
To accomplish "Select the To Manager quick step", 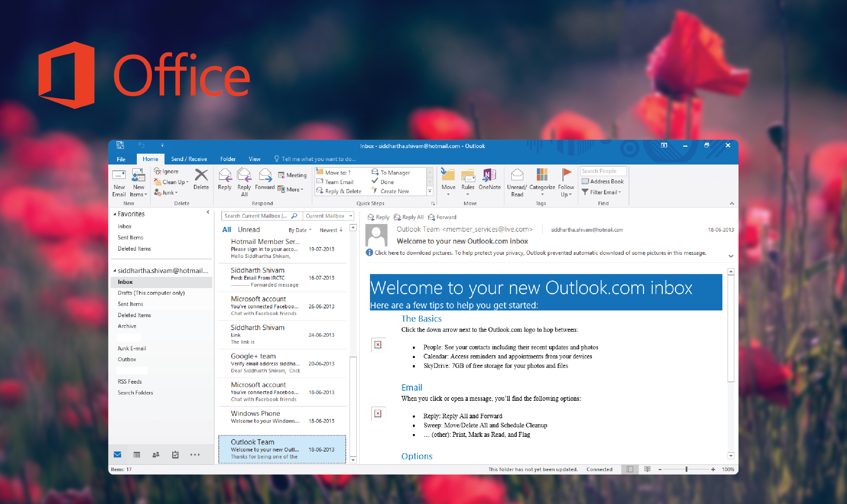I will point(391,172).
